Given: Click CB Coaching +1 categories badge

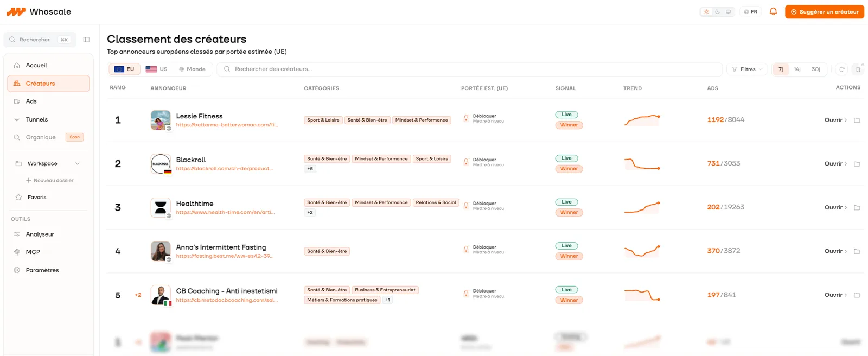Looking at the screenshot, I should tap(387, 300).
